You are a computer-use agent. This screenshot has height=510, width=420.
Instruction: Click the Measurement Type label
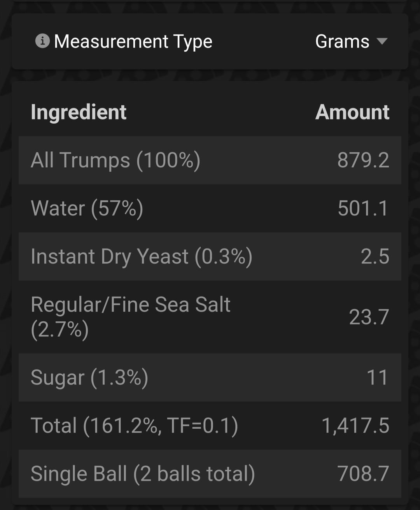point(133,42)
